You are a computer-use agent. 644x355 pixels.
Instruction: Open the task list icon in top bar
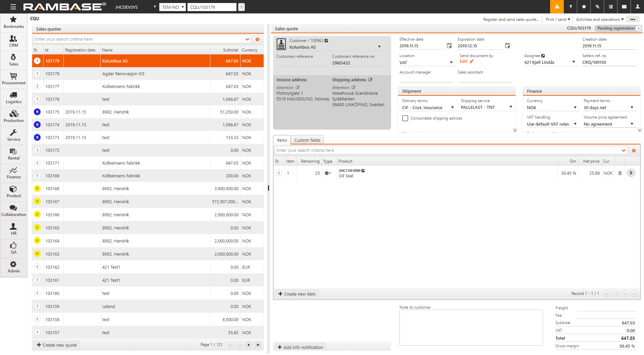610,7
